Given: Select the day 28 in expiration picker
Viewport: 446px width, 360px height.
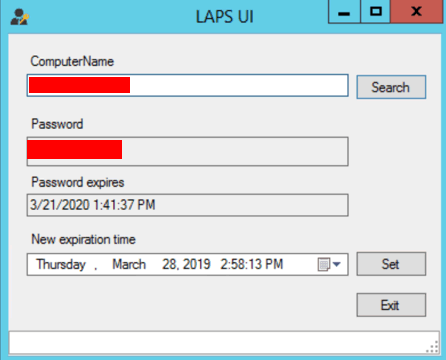Looking at the screenshot, I should tap(170, 264).
